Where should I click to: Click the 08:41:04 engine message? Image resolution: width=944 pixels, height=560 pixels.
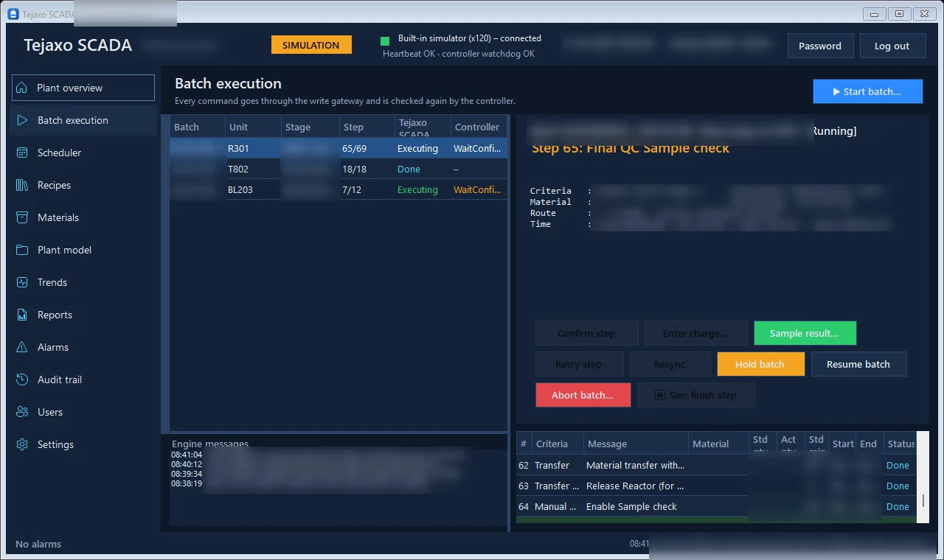[x=187, y=455]
